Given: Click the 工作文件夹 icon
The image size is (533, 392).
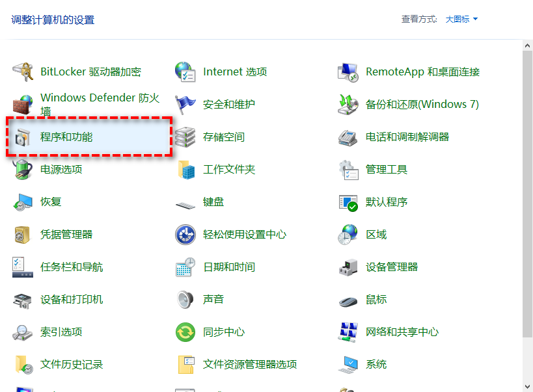Looking at the screenshot, I should tap(186, 169).
